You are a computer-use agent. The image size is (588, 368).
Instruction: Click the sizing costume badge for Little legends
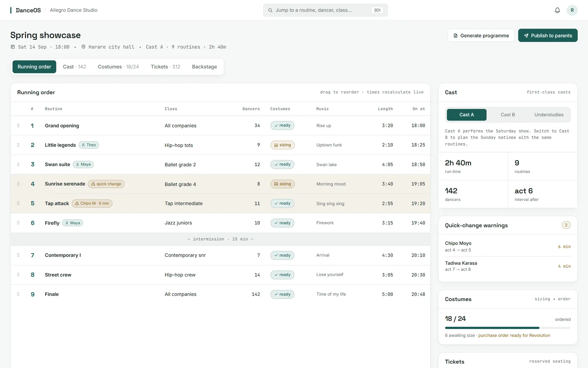[282, 145]
